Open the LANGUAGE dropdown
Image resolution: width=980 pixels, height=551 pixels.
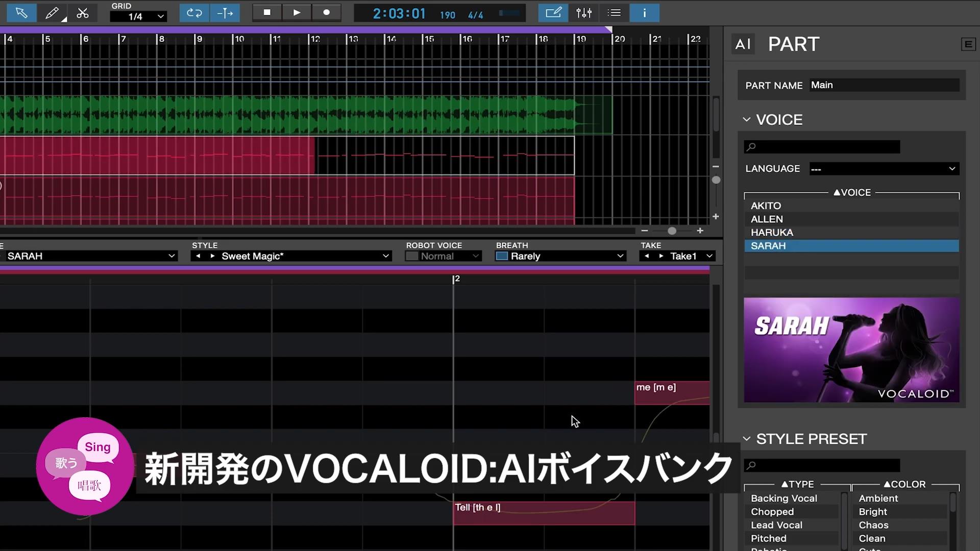[x=884, y=168]
